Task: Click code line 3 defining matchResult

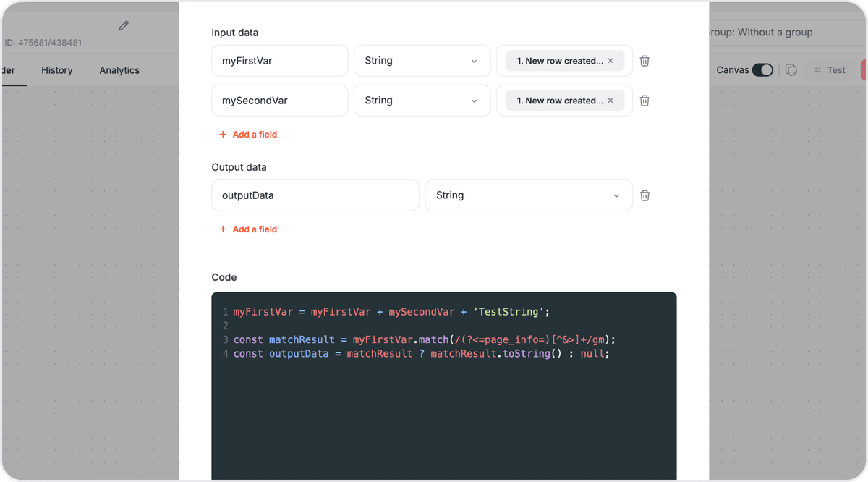Action: (x=425, y=339)
